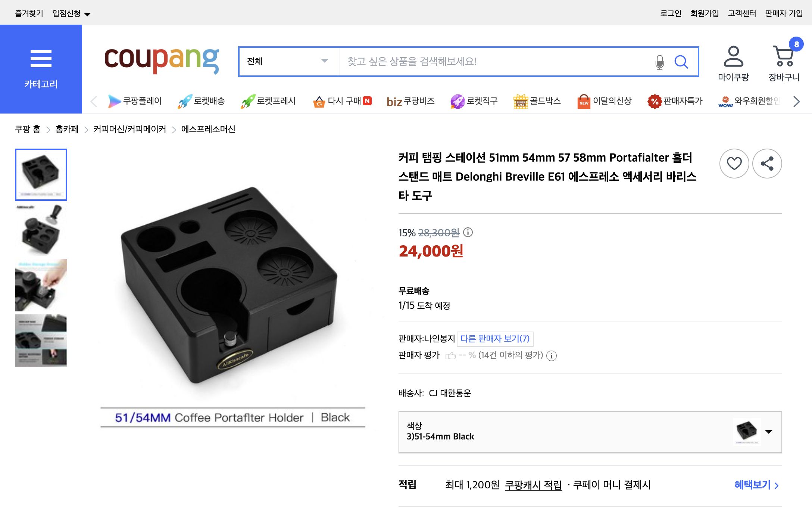Open the 입점신청 dropdown menu

(72, 13)
